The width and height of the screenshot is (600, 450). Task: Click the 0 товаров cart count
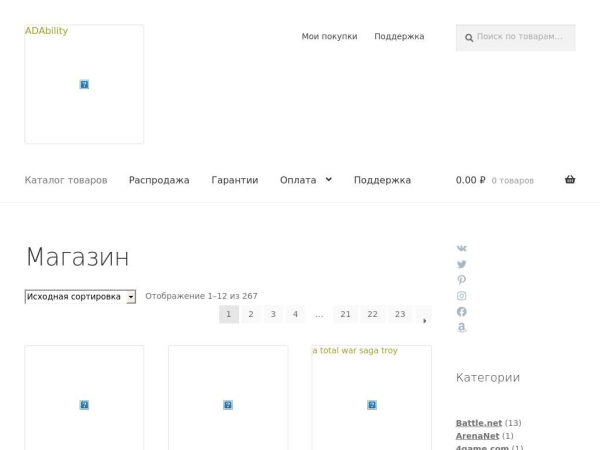(x=512, y=181)
